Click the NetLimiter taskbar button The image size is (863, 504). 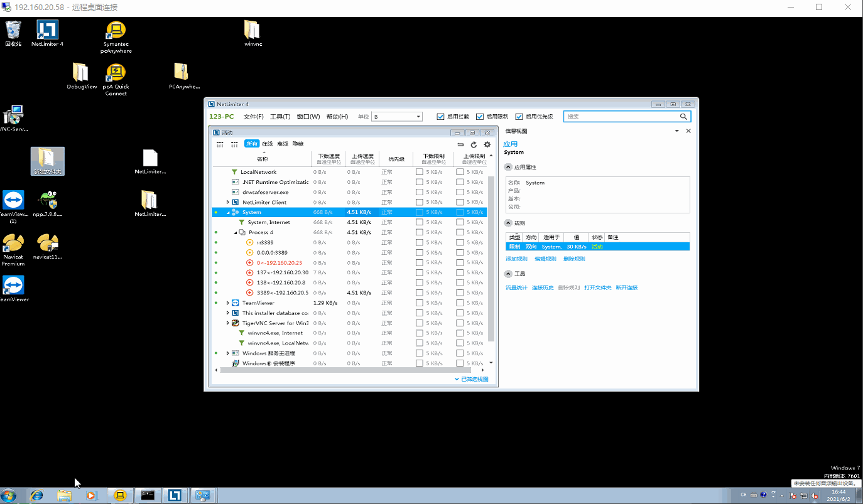(x=175, y=495)
